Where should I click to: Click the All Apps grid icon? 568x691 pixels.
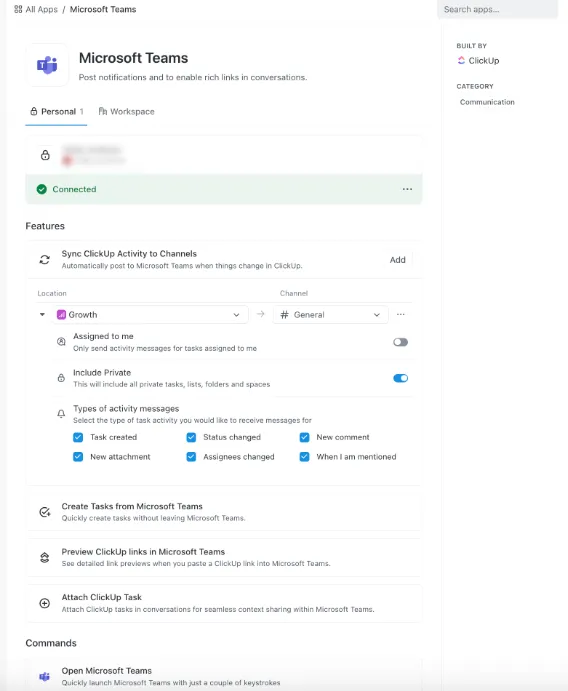[x=18, y=9]
